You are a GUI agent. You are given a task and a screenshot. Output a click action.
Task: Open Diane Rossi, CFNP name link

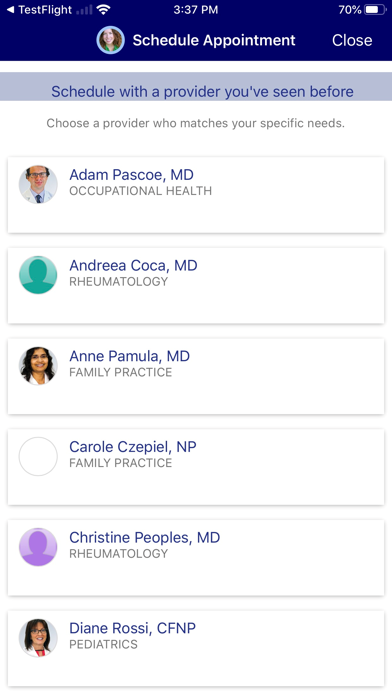point(132,628)
